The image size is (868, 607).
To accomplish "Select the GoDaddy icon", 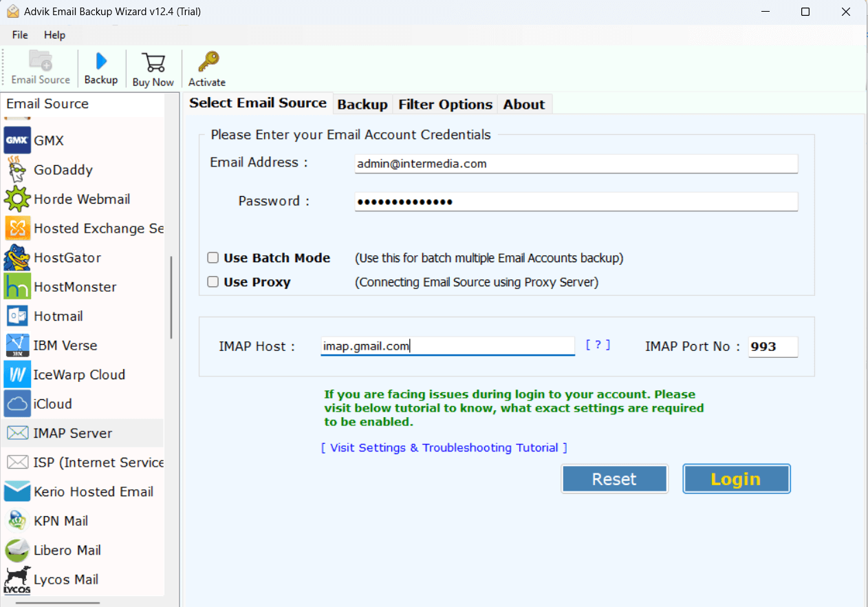I will click(x=17, y=170).
